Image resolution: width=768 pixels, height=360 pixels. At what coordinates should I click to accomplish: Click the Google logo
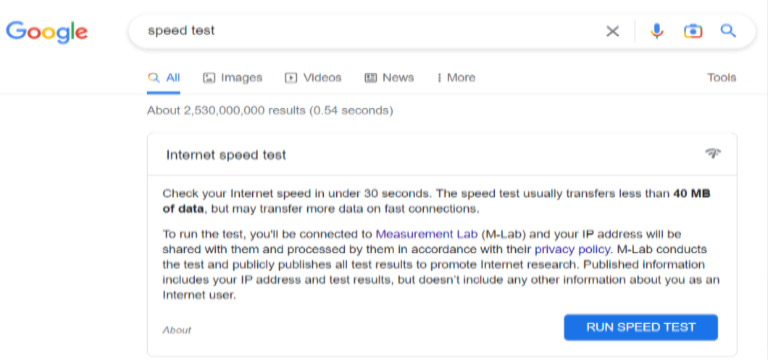(47, 32)
